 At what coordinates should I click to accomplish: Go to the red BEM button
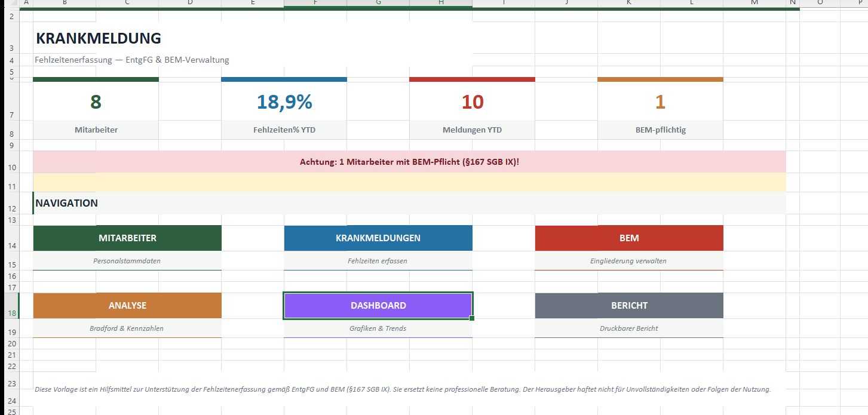(x=628, y=238)
